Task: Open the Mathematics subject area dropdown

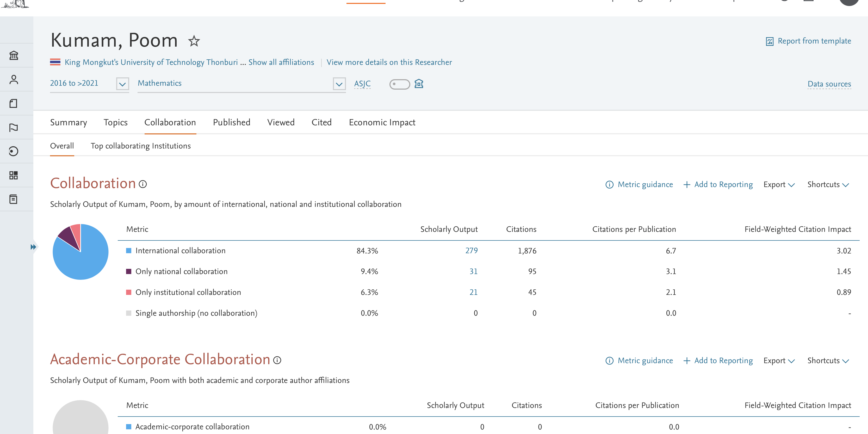Action: (339, 84)
